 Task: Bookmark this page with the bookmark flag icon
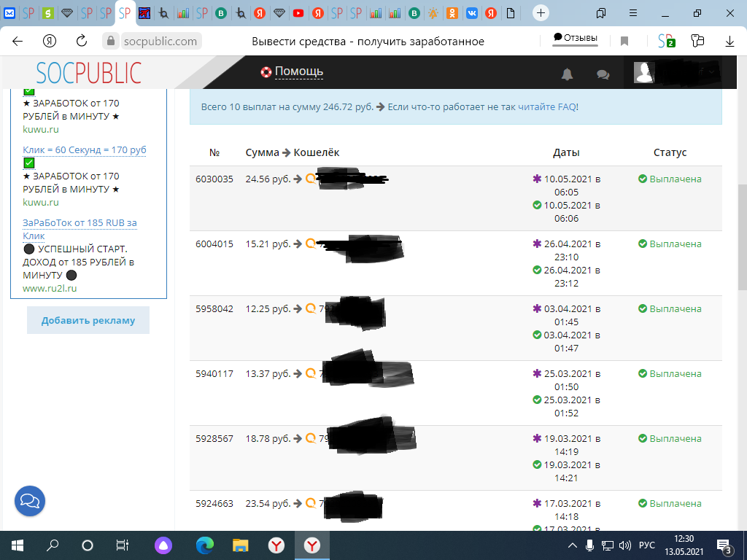click(624, 42)
